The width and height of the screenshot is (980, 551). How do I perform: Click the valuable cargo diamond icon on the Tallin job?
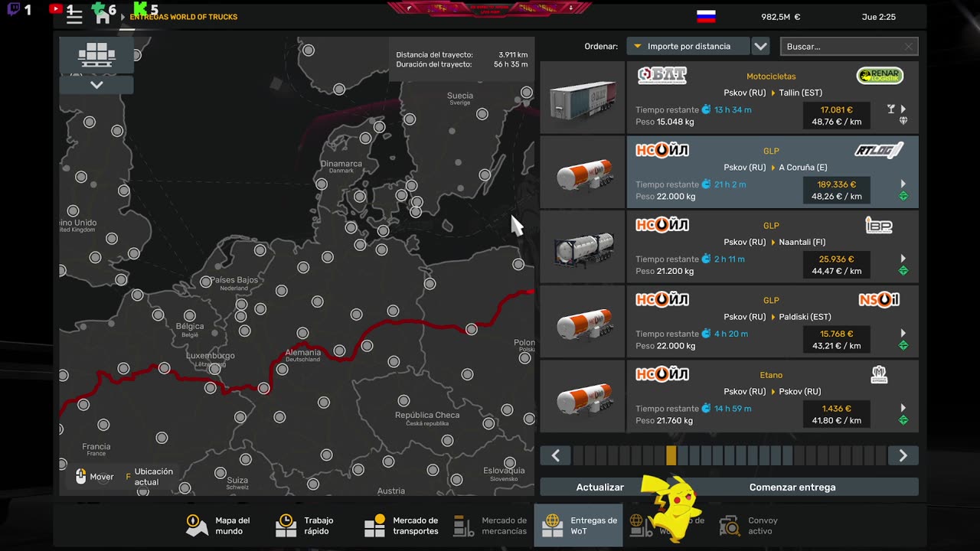click(903, 121)
